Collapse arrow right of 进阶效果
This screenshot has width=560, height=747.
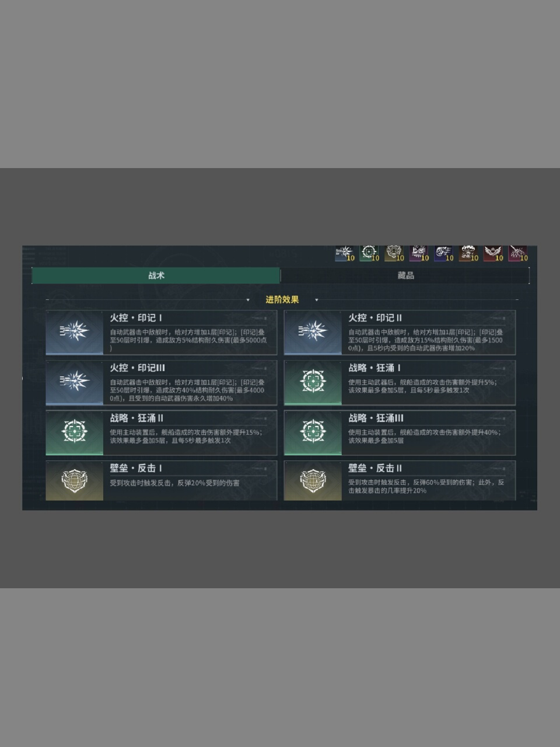(x=317, y=300)
